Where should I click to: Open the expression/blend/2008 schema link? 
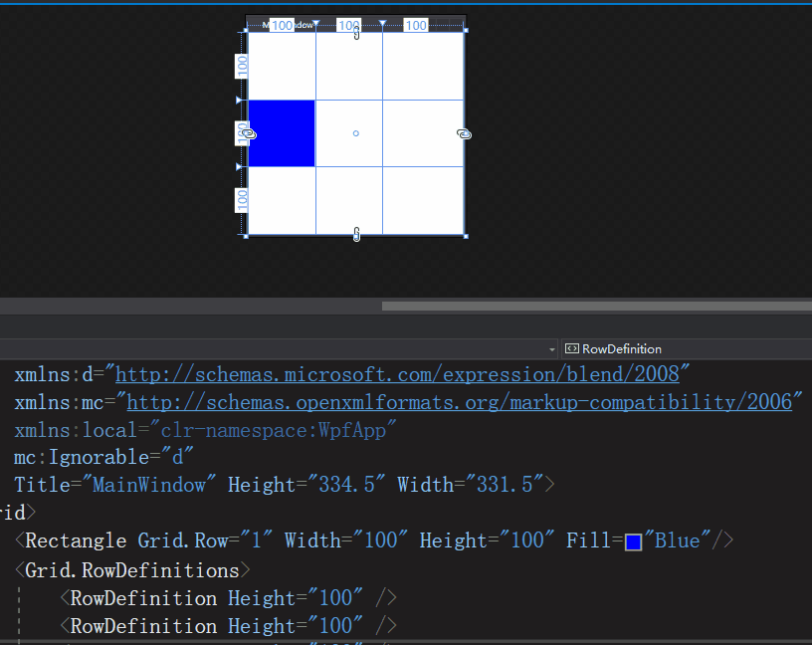(x=397, y=374)
